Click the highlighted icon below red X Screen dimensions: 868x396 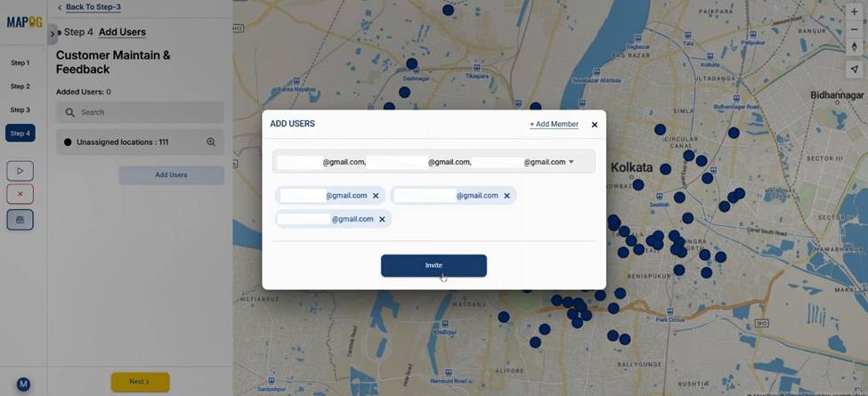coord(20,219)
